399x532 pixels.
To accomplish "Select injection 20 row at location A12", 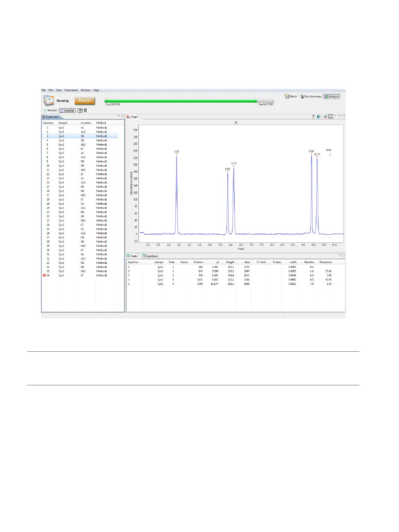I will [79, 208].
